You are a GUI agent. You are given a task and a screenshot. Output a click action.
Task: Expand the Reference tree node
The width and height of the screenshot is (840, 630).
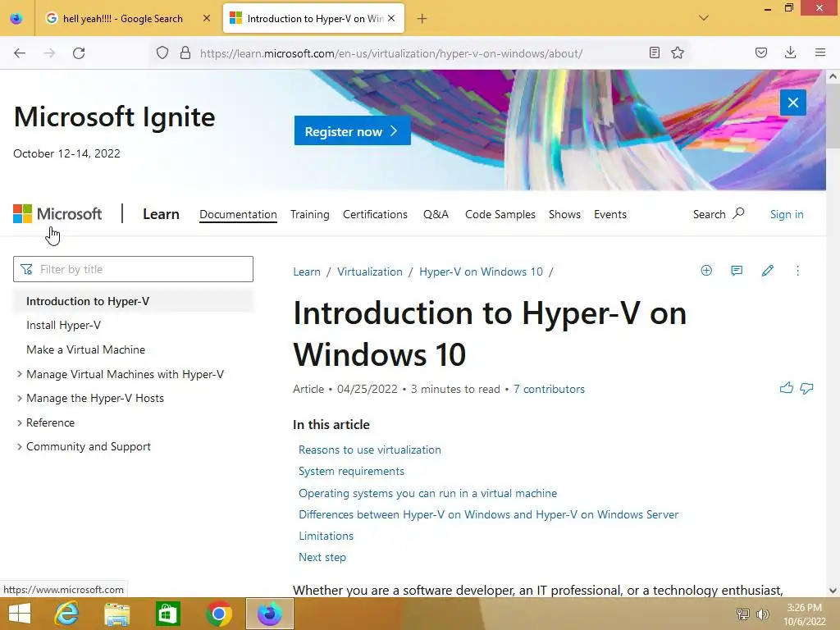pyautogui.click(x=20, y=422)
